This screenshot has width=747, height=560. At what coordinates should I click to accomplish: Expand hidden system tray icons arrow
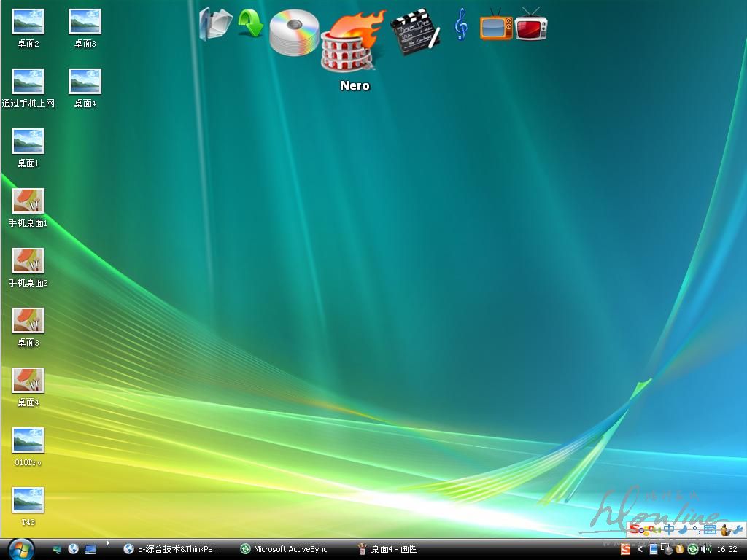(x=640, y=549)
